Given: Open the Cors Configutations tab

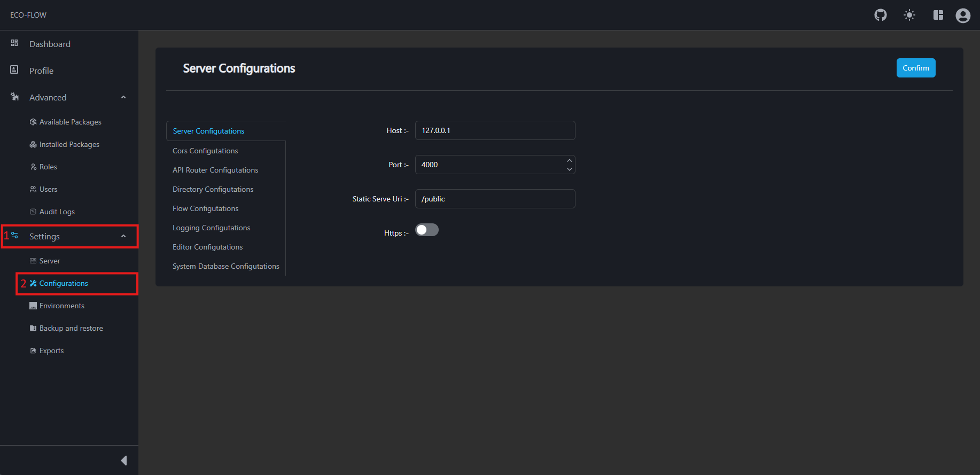Looking at the screenshot, I should pos(226,151).
